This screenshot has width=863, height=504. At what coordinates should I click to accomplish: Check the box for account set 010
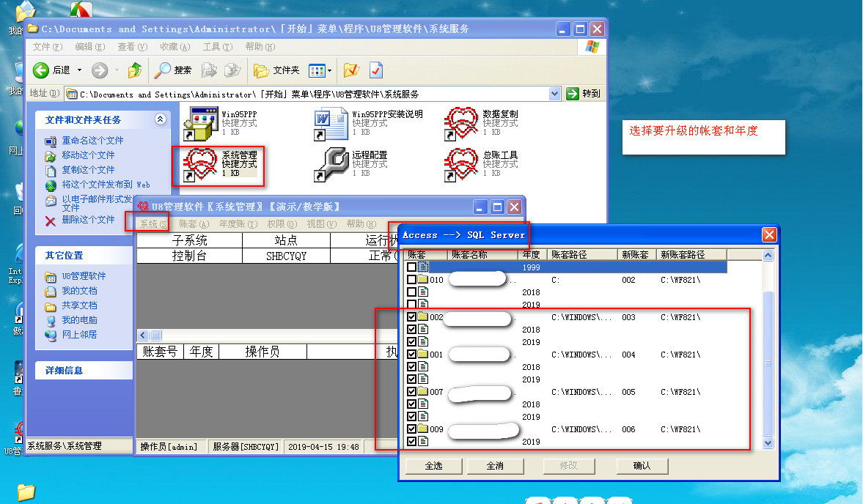pos(411,280)
